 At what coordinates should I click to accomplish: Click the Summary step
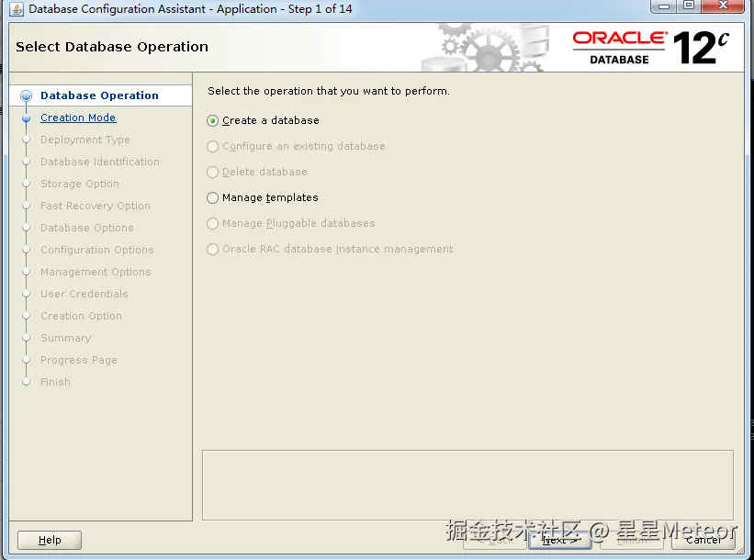tap(66, 339)
